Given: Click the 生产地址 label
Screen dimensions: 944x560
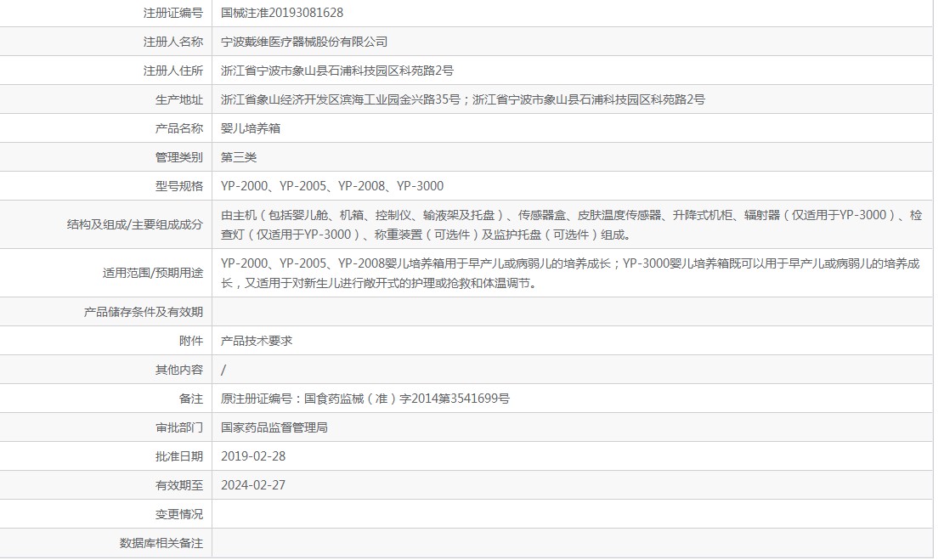Looking at the screenshot, I should pyautogui.click(x=178, y=99).
